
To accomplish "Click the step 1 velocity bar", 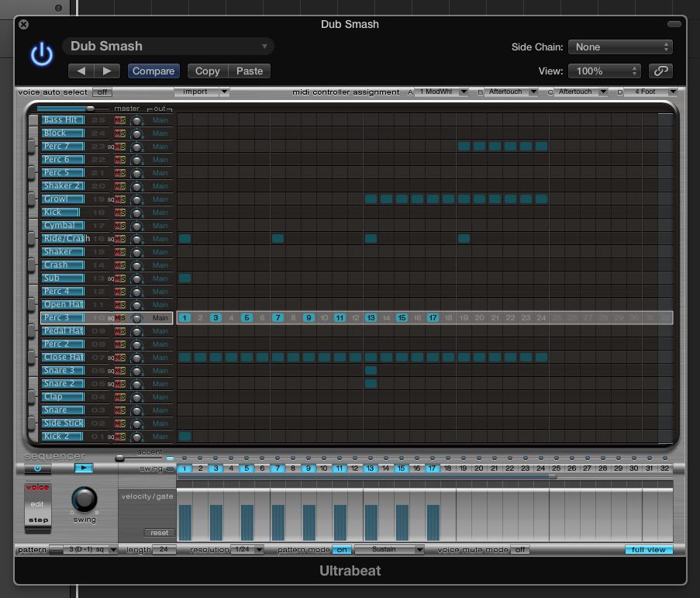I will pos(184,523).
